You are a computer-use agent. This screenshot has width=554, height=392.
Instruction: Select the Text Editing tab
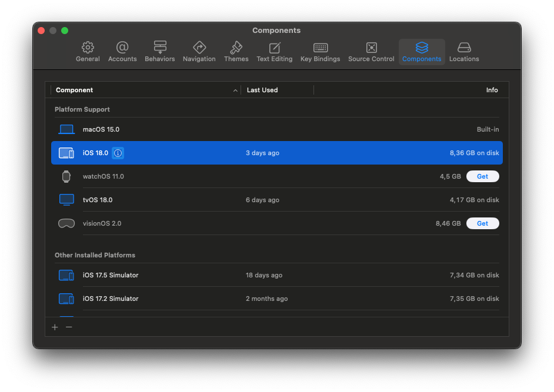[274, 52]
